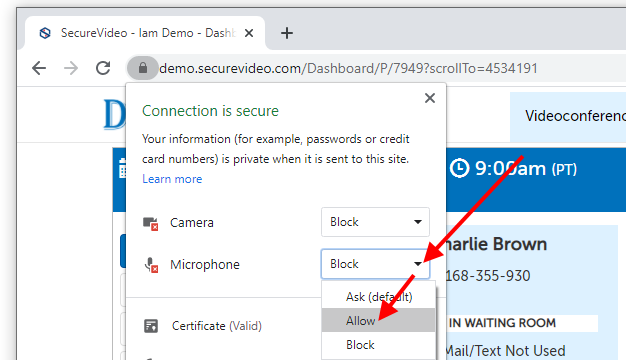This screenshot has height=360, width=626.
Task: Reload the page with refresh icon
Action: coord(103,68)
